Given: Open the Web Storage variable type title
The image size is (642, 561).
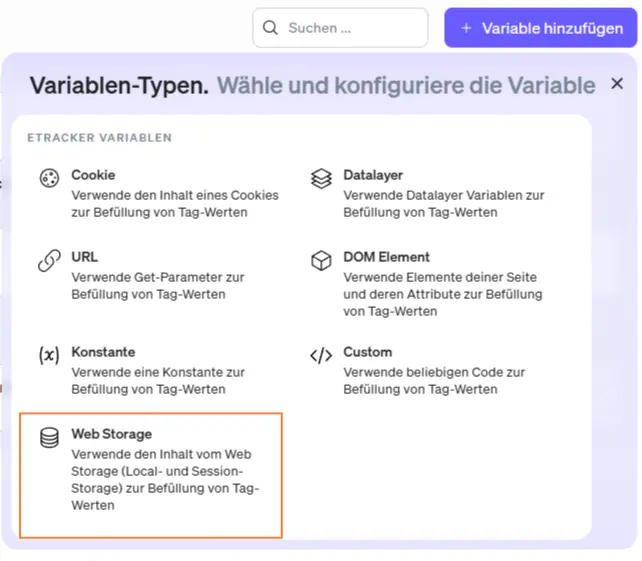Looking at the screenshot, I should tap(111, 434).
